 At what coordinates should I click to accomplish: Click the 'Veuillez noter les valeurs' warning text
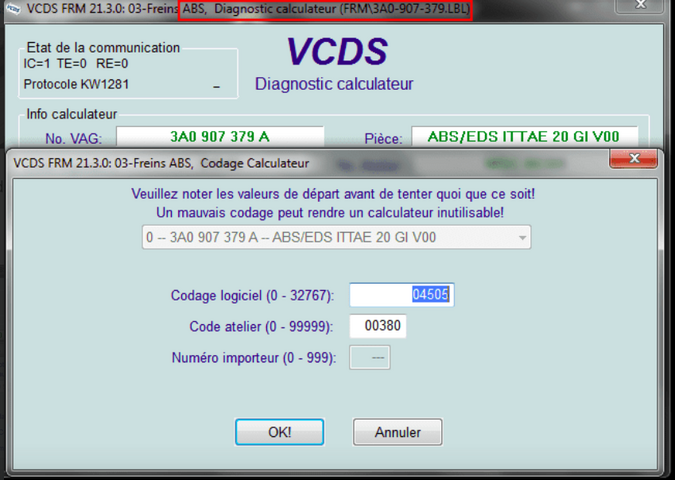pos(333,194)
